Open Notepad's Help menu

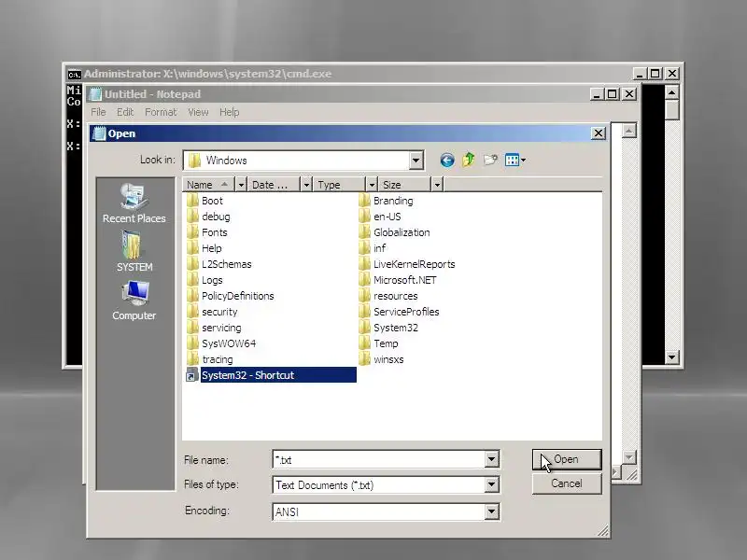click(229, 112)
